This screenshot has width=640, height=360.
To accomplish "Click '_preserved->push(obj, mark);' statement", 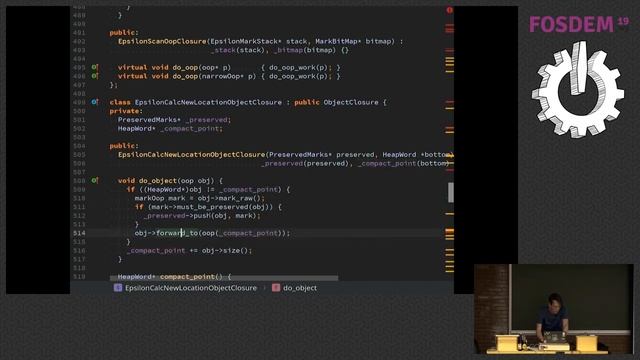I will tap(202, 216).
